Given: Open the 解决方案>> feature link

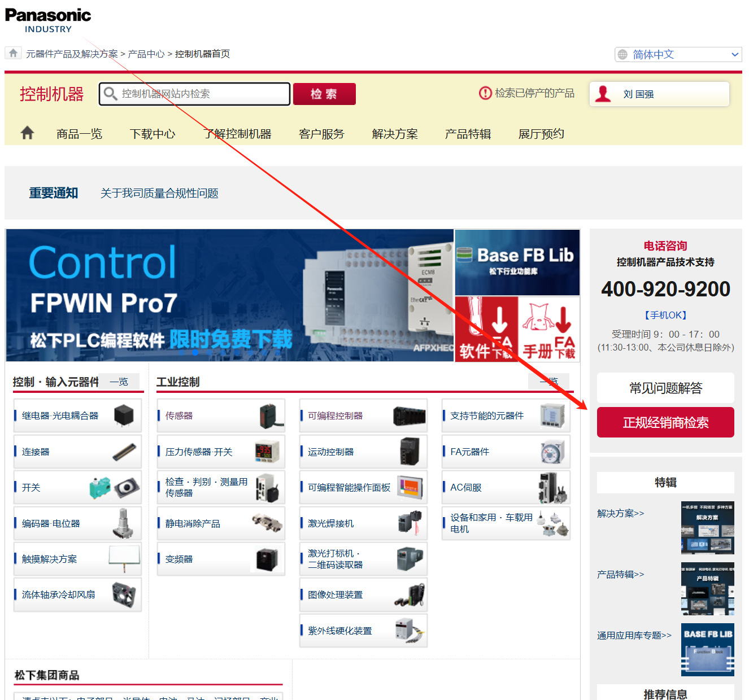Looking at the screenshot, I should tap(620, 513).
